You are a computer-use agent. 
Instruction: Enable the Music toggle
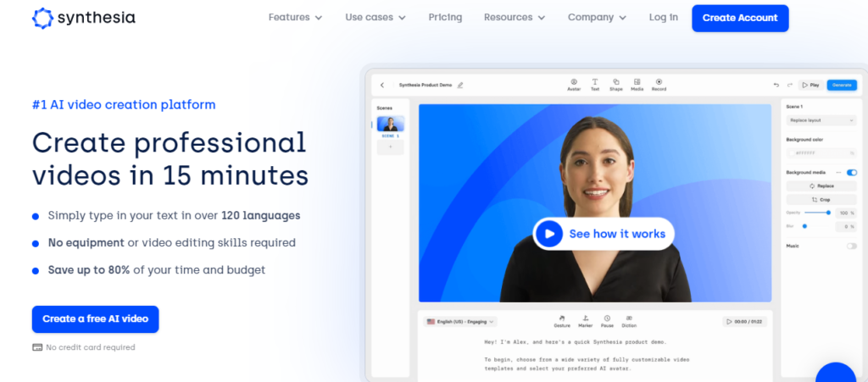click(x=851, y=246)
